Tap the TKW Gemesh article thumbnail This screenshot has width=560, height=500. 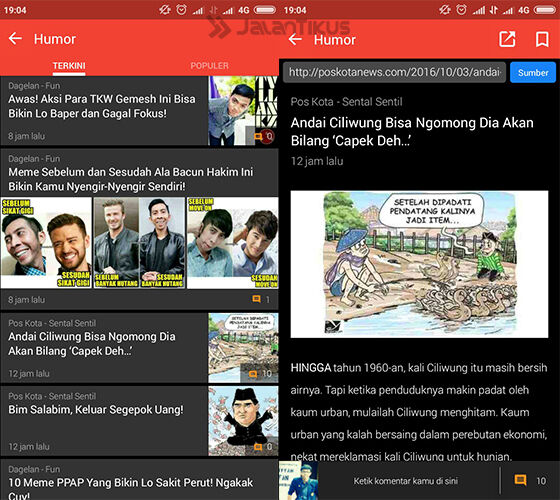pos(243,111)
